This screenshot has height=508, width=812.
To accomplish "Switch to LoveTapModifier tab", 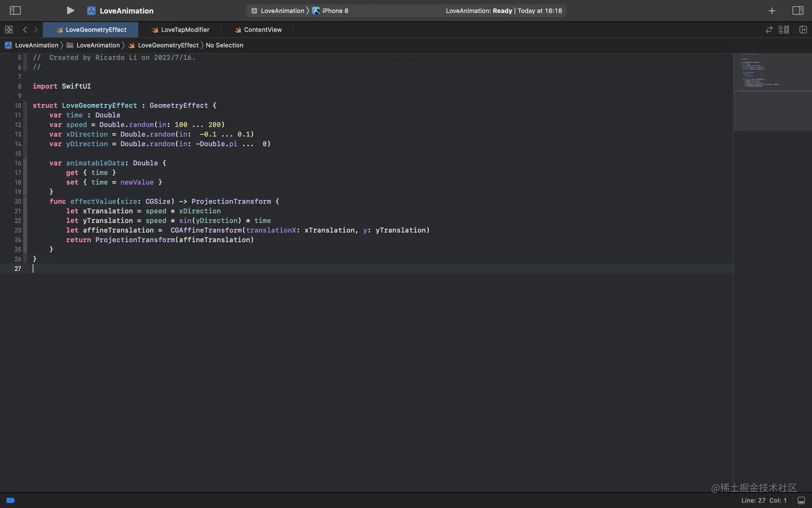I will (180, 30).
